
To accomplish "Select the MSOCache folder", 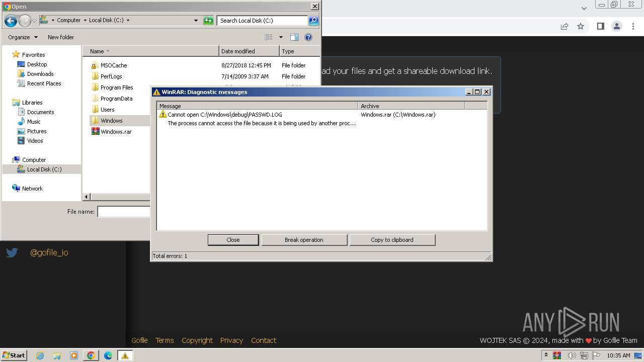I will 114,65.
